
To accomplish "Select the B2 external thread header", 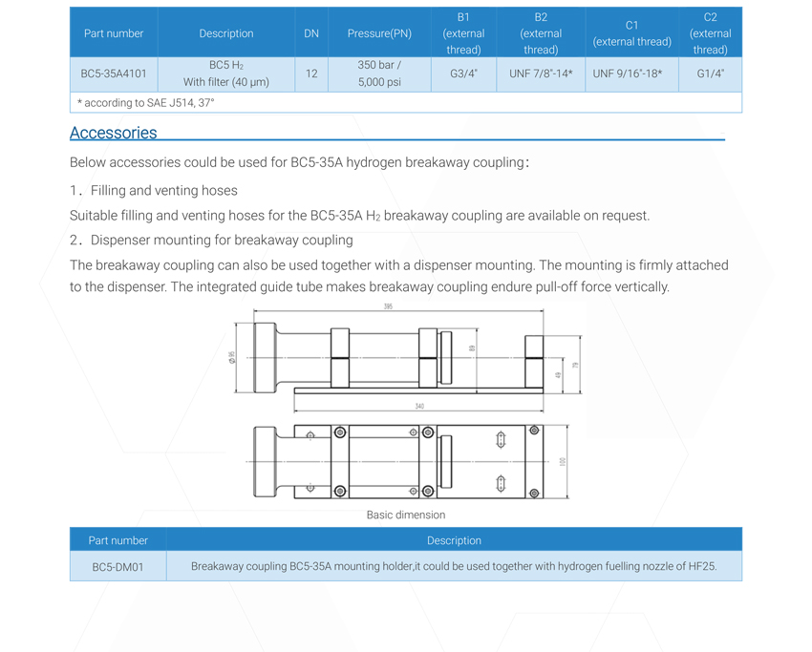I will pos(541,33).
